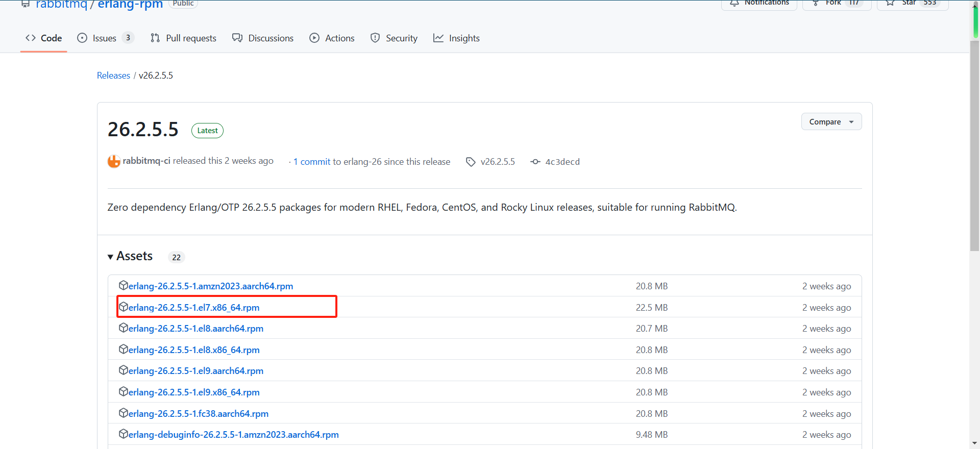Viewport: 980px width, 449px height.
Task: Download erlang-26.2.5.5-1.el9.x86_64.rpm
Action: tap(193, 392)
